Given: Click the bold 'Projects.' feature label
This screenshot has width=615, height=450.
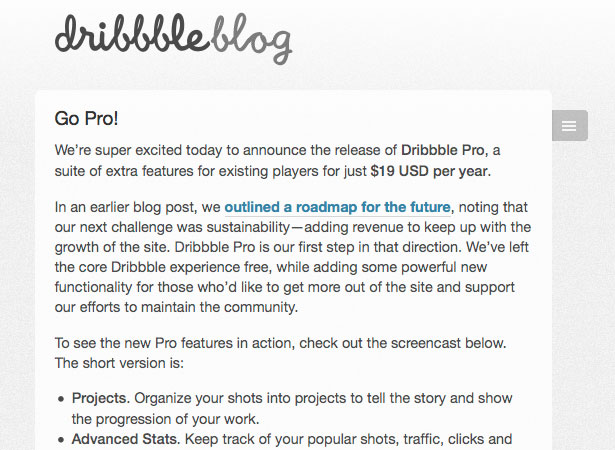Looking at the screenshot, I should pyautogui.click(x=101, y=398).
